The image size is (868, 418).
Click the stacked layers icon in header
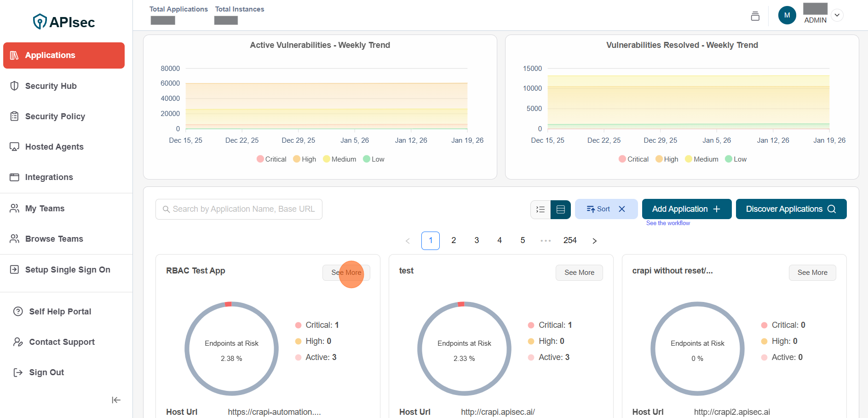(755, 16)
